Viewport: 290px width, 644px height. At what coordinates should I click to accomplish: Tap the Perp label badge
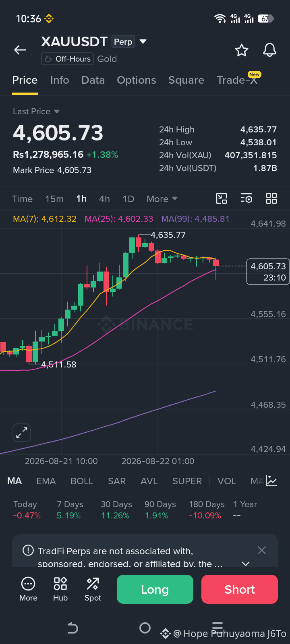click(x=123, y=41)
